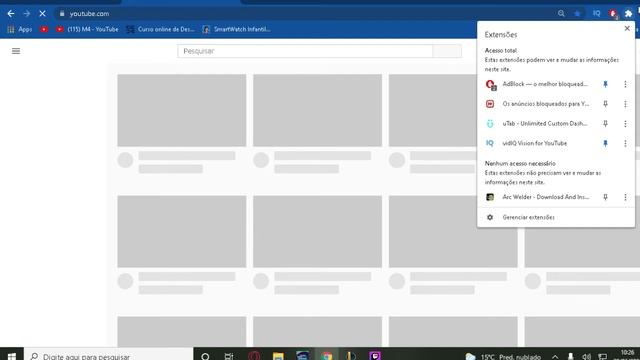Open the (115) M4 - YouTube bookmark
This screenshot has width=640, height=360.
tap(87, 29)
